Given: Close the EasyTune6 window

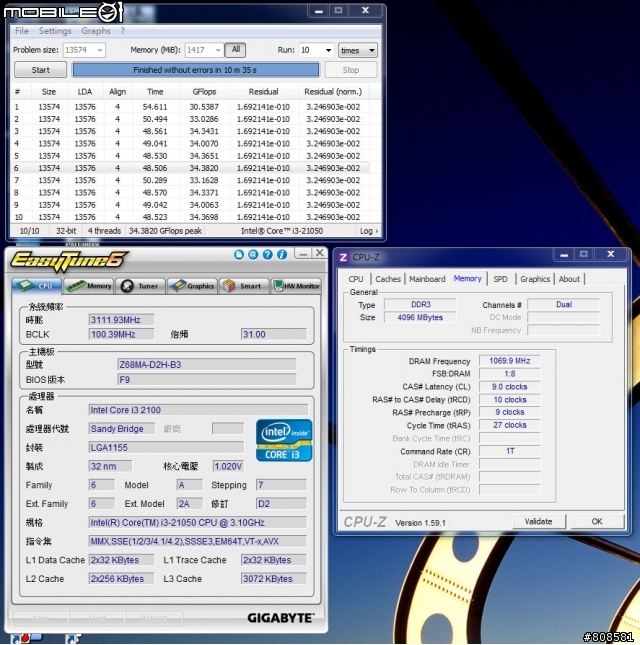Looking at the screenshot, I should tap(320, 253).
